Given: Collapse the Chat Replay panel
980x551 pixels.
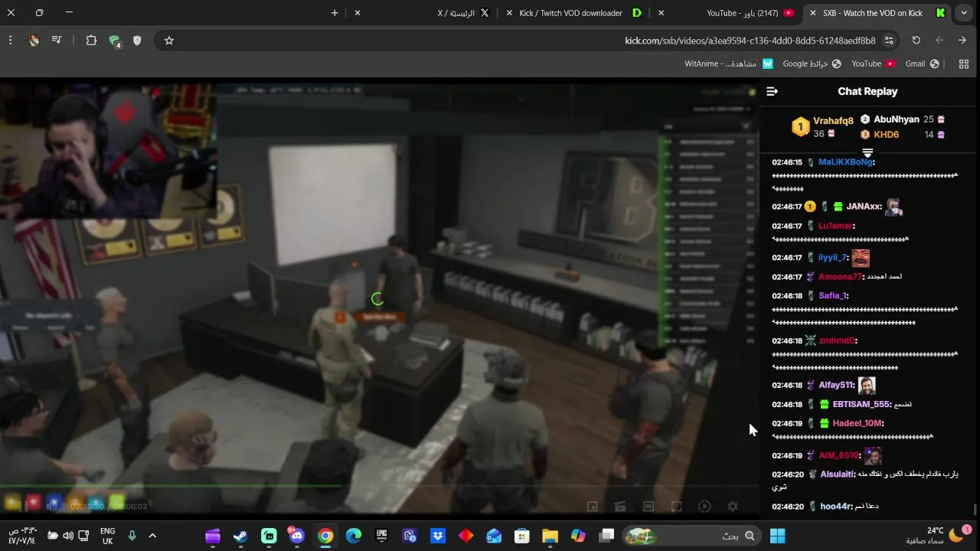Looking at the screenshot, I should point(772,91).
